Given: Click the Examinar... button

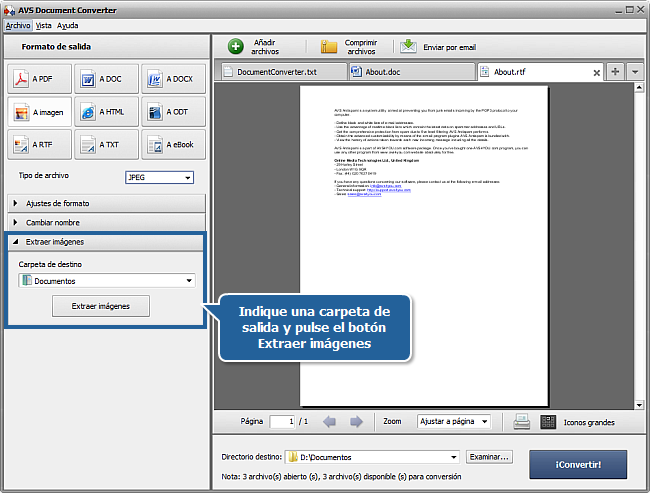Looking at the screenshot, I should [x=489, y=457].
